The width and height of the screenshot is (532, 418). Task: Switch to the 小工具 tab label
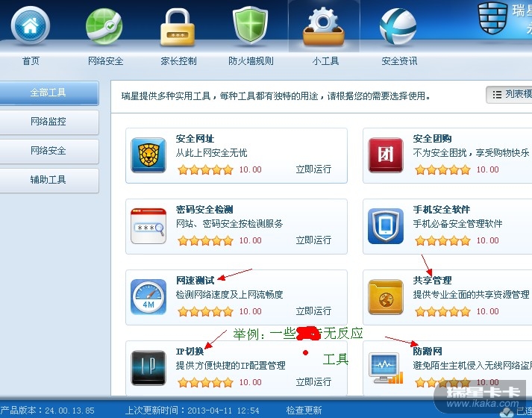[x=325, y=61]
